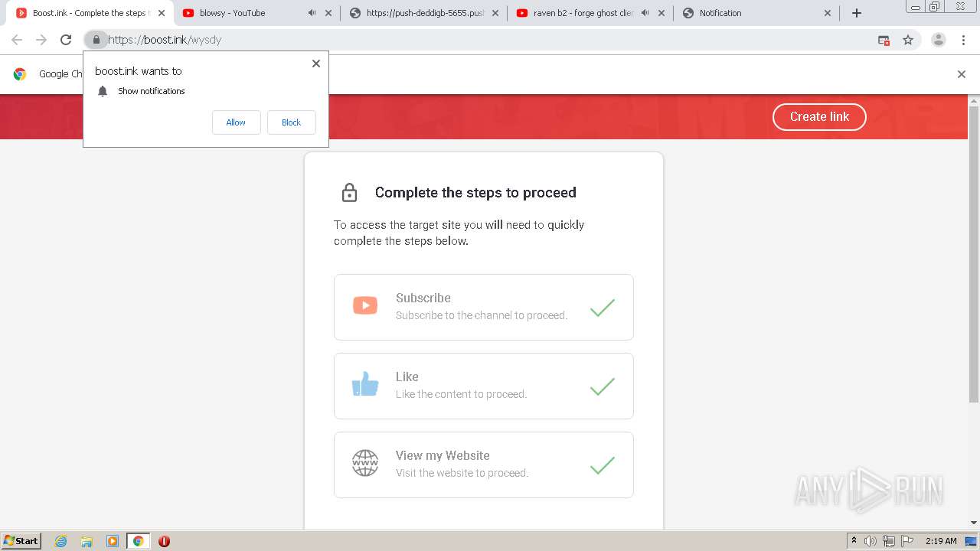Open the volume control in tray
This screenshot has width=980, height=551.
click(871, 541)
